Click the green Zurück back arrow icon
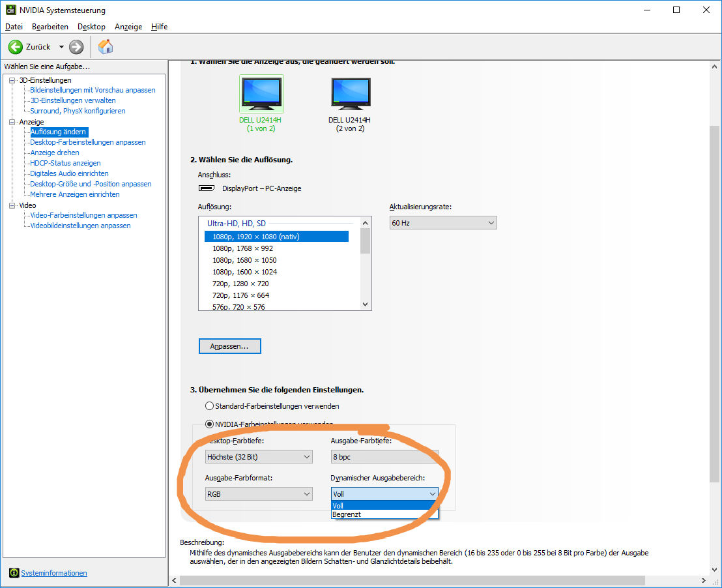722x588 pixels. point(15,47)
